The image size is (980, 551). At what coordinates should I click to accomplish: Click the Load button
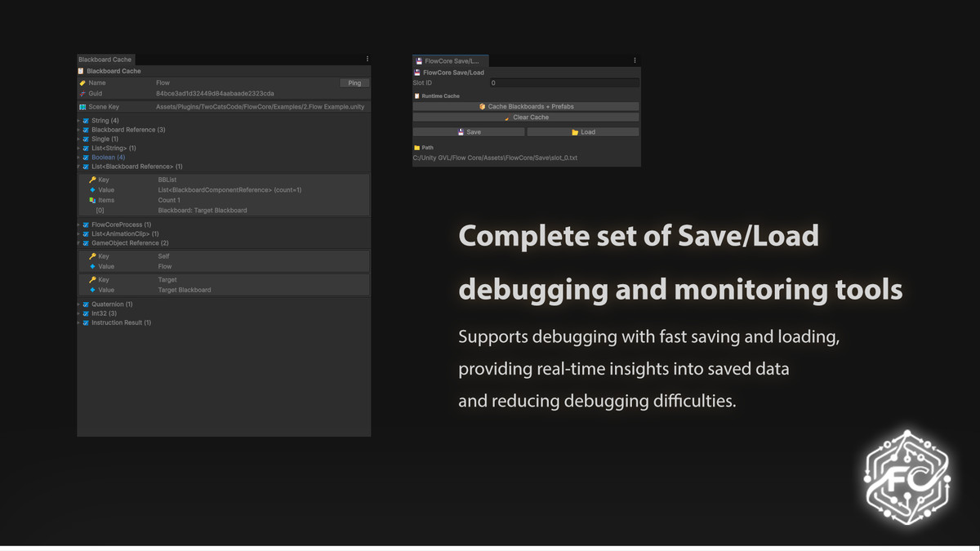[x=583, y=132]
